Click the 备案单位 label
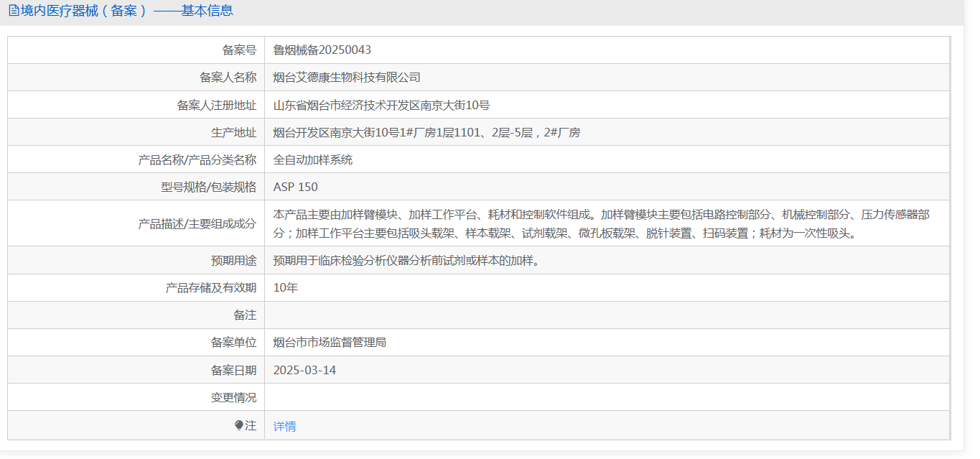 coord(233,342)
